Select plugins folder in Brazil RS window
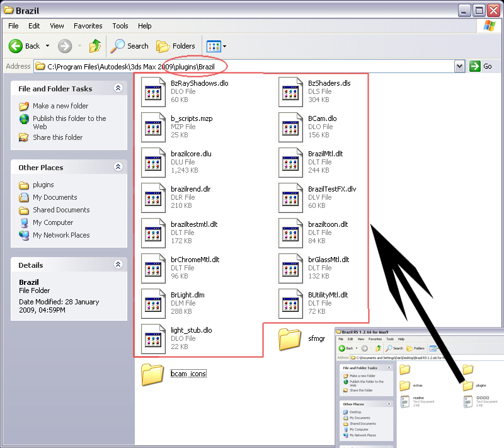504x448 pixels. (468, 385)
